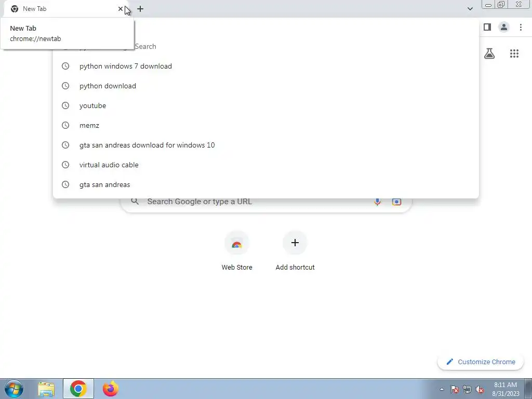Pick the gta san andreas suggestion
Viewport: 532px width, 399px height.
[x=265, y=184]
